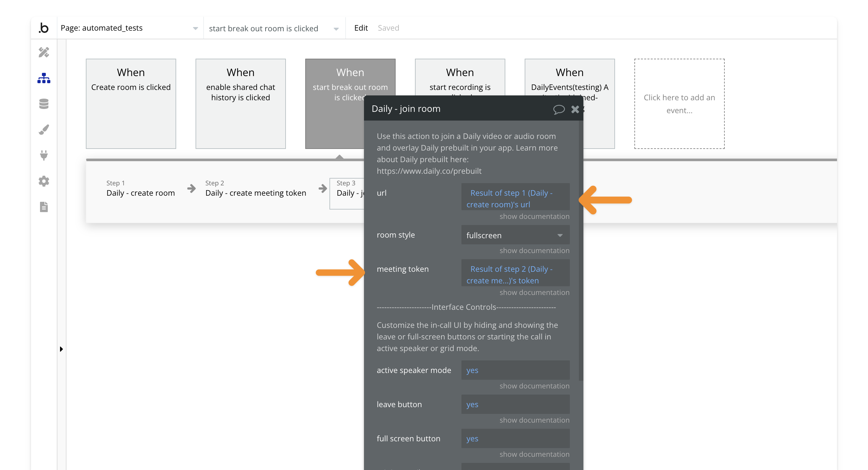Open Step 1 Daily - create room
The image size is (868, 470).
pyautogui.click(x=140, y=189)
